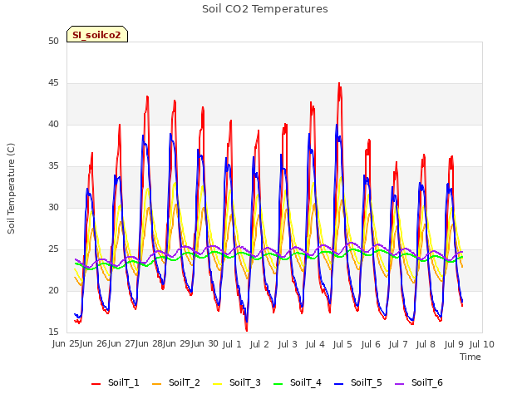Click the Jul 5 x-axis date label

pos(342,344)
